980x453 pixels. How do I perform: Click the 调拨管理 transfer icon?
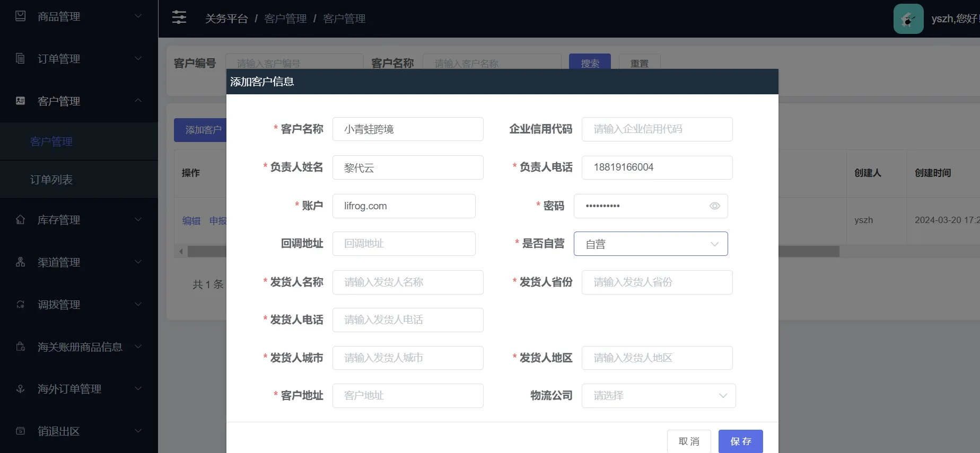pyautogui.click(x=21, y=304)
